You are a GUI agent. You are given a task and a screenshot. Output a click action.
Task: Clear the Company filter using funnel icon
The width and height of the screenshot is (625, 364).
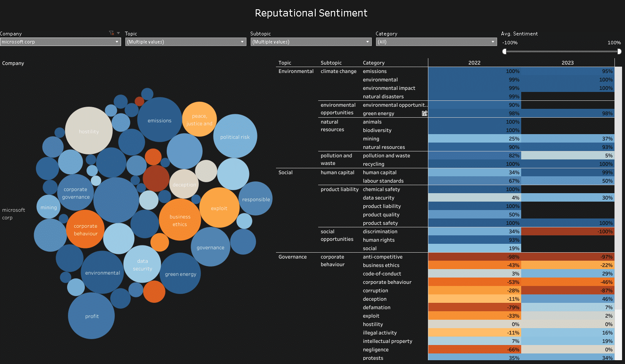tap(111, 33)
